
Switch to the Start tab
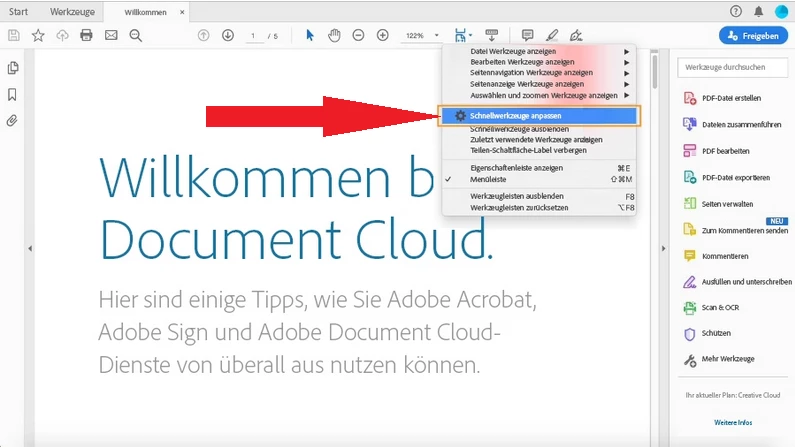pos(19,12)
